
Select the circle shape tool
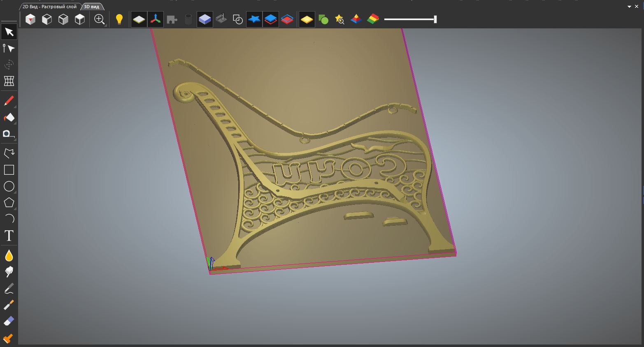coord(9,186)
